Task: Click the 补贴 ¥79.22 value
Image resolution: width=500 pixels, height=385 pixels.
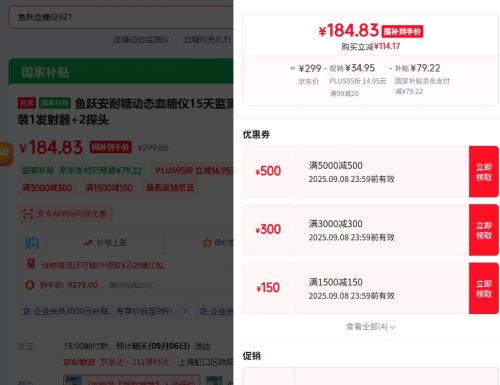Action: (x=418, y=68)
